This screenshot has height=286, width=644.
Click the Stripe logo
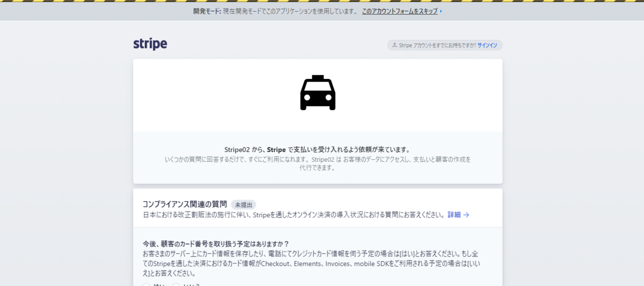tap(150, 44)
